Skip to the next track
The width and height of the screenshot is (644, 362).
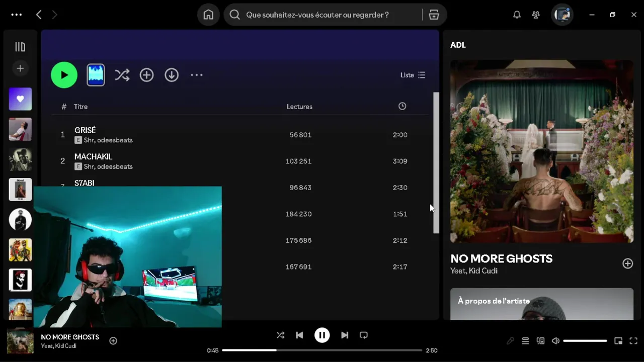tap(345, 335)
